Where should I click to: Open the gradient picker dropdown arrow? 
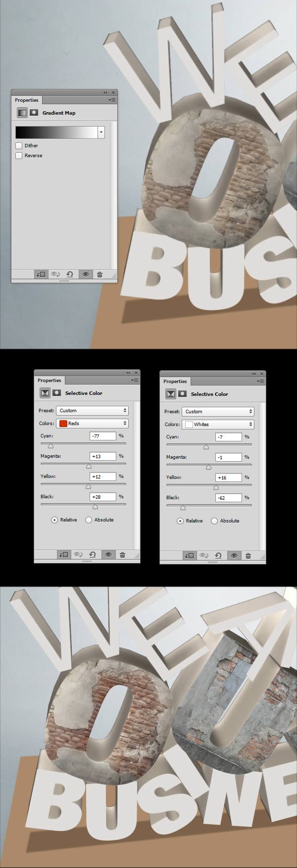101,132
